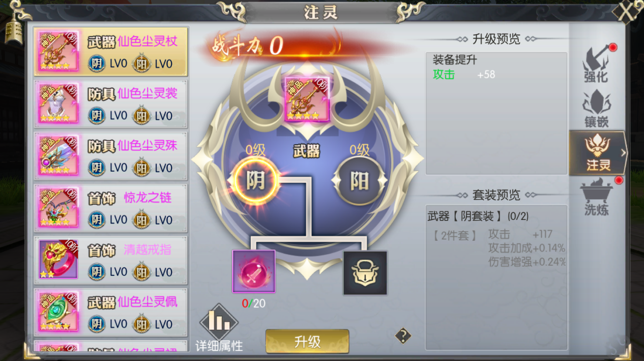Select the 惊龙之链 necklace item

(x=111, y=208)
